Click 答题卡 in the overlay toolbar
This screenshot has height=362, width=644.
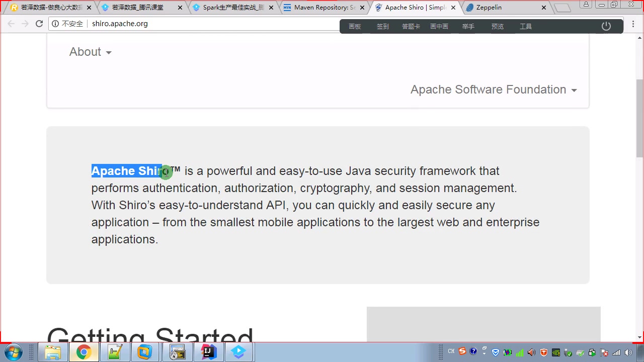[x=411, y=27]
